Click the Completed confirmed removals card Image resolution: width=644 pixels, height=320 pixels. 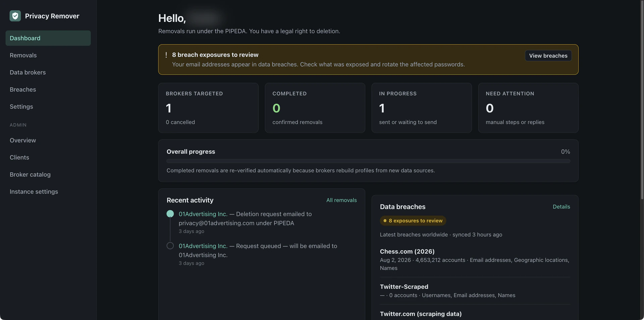(315, 108)
